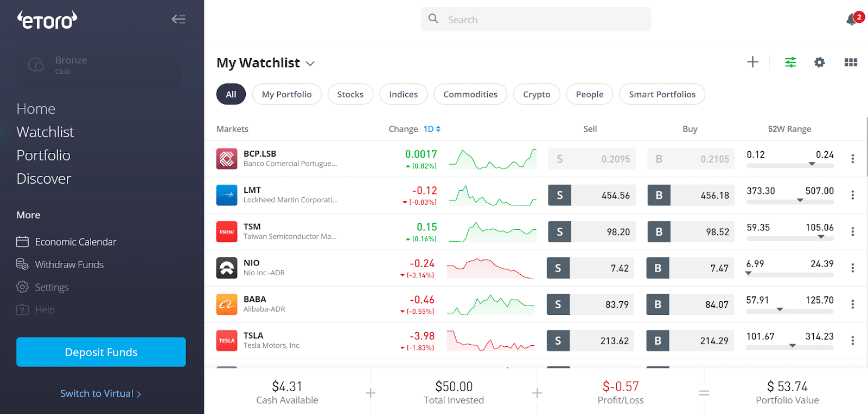Sell LMT at 454.56
868x414 pixels.
592,195
